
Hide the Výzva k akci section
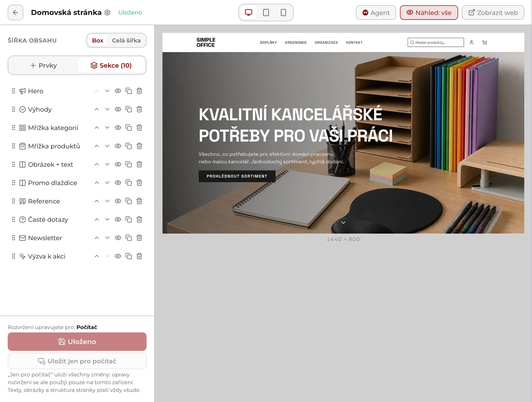(118, 256)
